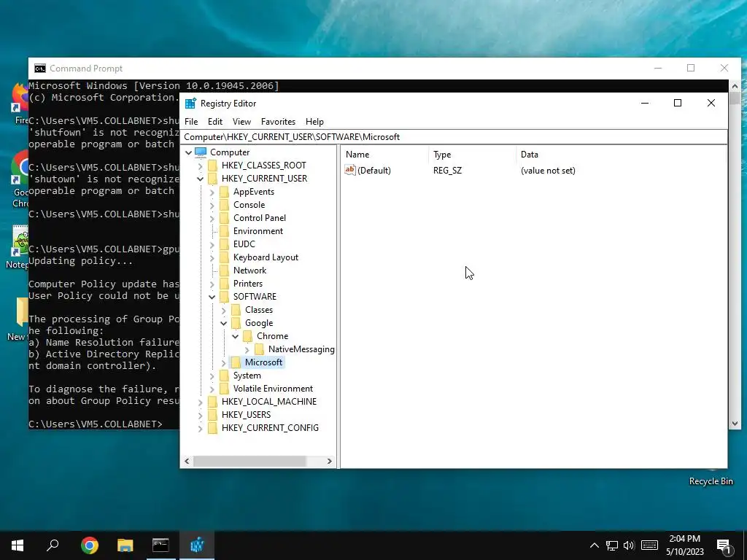Open taskbar Search
This screenshot has width=747, height=560.
coord(53,545)
